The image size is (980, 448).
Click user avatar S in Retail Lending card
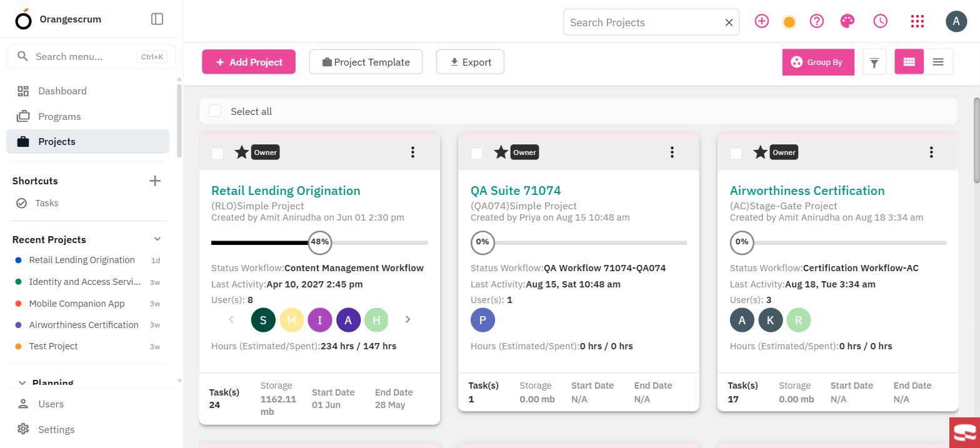[263, 320]
